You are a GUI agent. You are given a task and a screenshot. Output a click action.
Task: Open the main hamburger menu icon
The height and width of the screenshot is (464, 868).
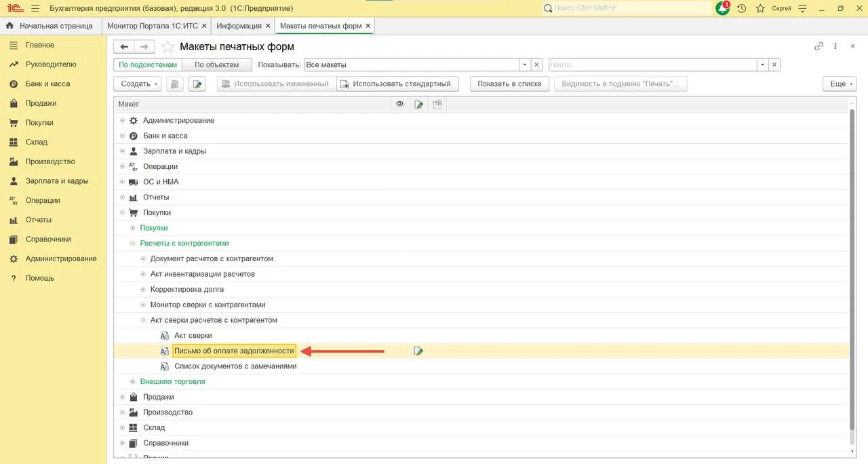pyautogui.click(x=35, y=8)
